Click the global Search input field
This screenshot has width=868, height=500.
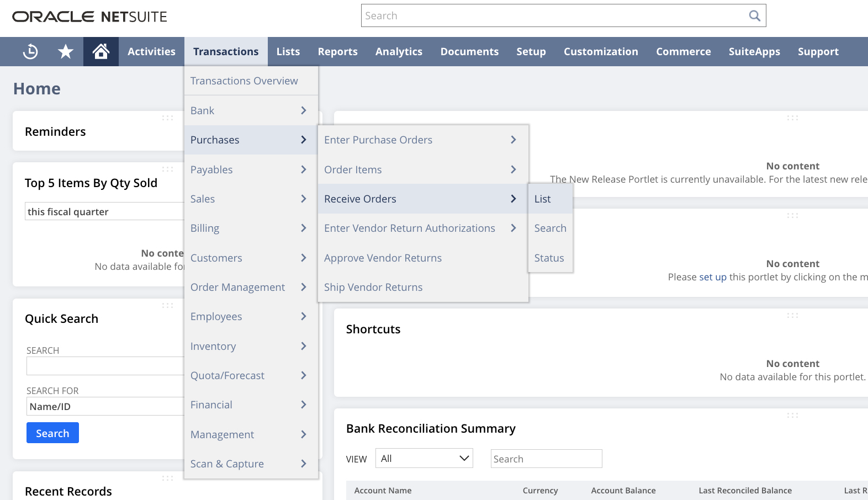(552, 16)
